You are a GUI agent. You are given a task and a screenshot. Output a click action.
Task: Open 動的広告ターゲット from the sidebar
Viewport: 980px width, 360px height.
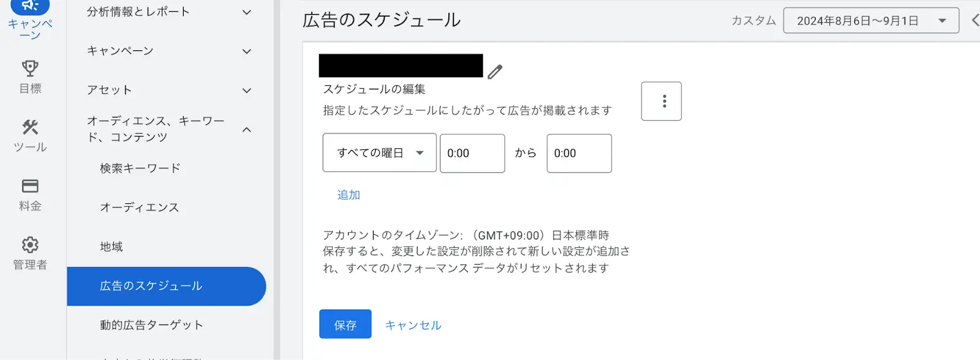151,325
